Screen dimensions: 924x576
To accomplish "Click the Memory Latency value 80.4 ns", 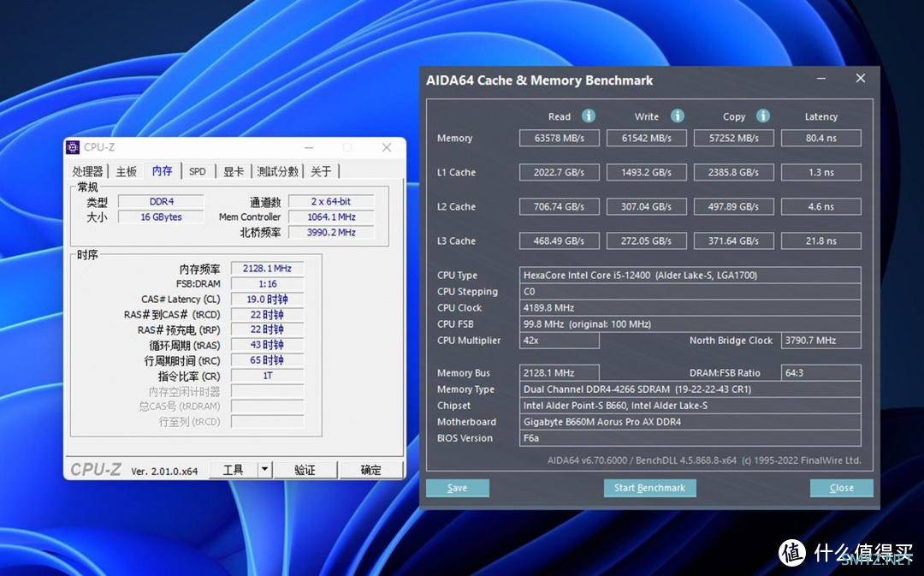I will (820, 138).
